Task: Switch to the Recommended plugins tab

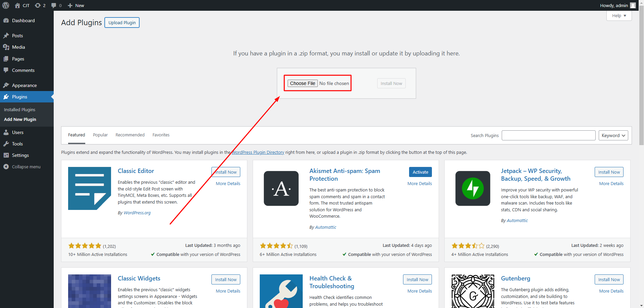Action: point(130,135)
